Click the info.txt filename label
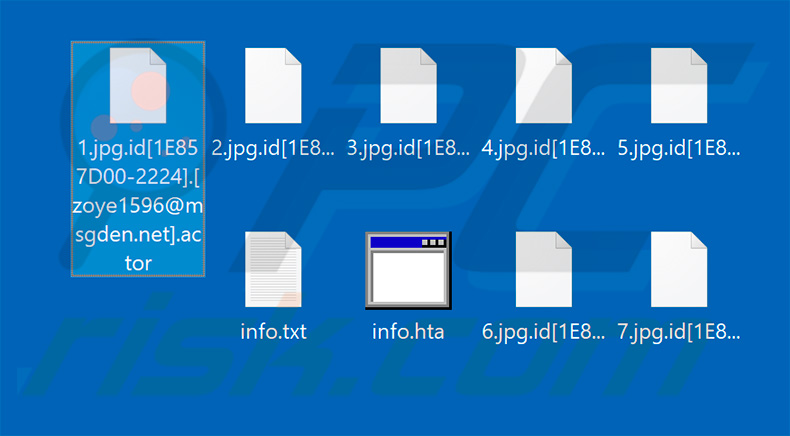The image size is (790, 436). coord(274,332)
